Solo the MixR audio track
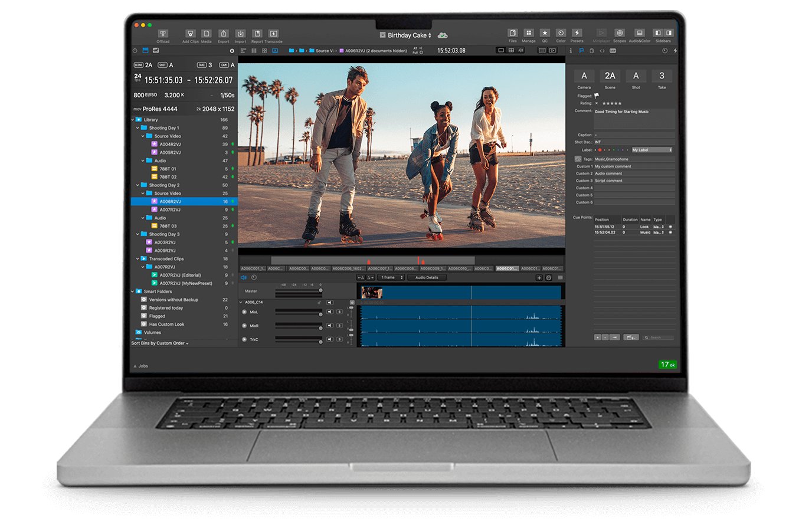The height and width of the screenshot is (531, 812). (339, 326)
